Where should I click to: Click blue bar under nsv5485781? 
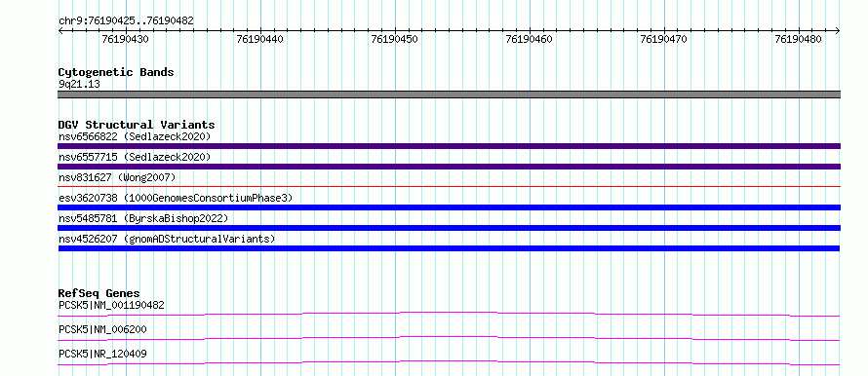[449, 228]
